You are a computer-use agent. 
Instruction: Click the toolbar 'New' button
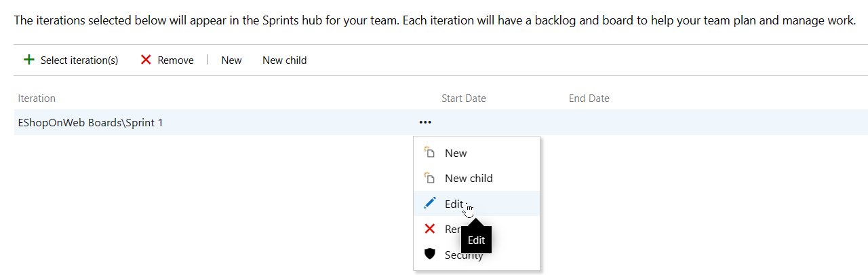click(x=231, y=60)
